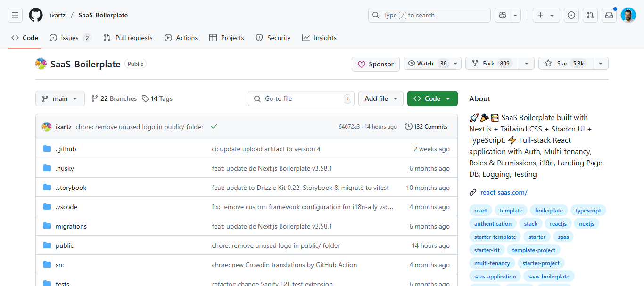
Task: Select the template topic tag
Action: 511,211
